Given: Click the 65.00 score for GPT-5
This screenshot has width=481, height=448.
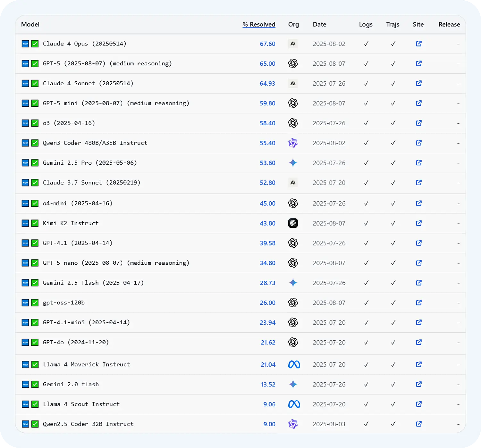Looking at the screenshot, I should pos(267,63).
